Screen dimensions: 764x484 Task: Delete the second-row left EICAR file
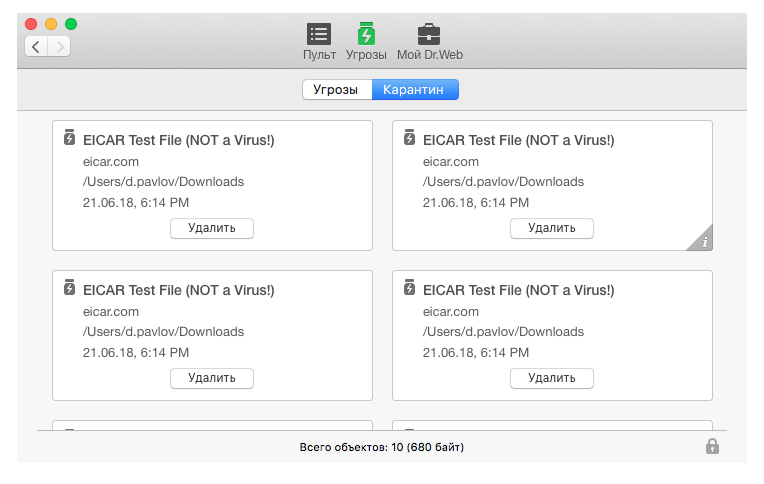211,378
